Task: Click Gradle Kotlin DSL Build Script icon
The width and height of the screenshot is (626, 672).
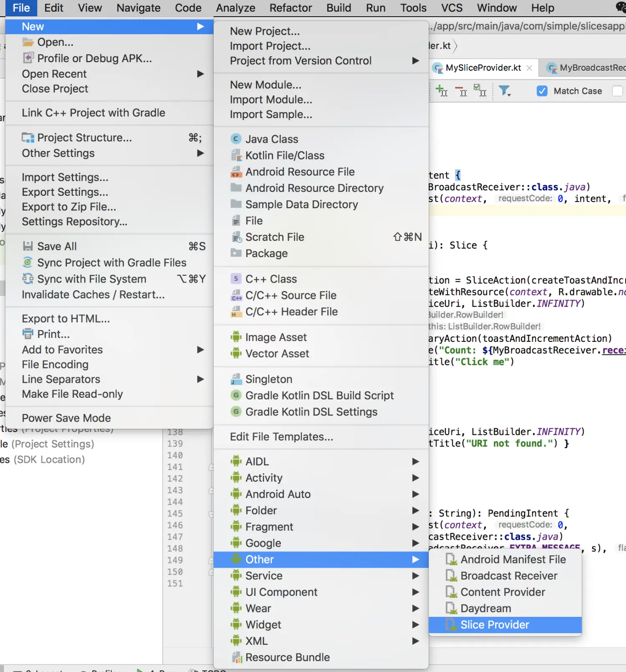Action: tap(236, 395)
